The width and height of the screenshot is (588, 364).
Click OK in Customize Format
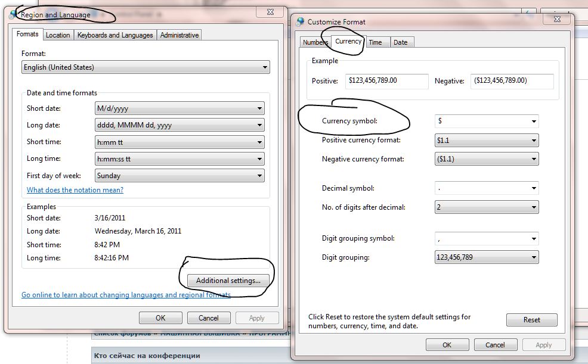[x=447, y=345]
